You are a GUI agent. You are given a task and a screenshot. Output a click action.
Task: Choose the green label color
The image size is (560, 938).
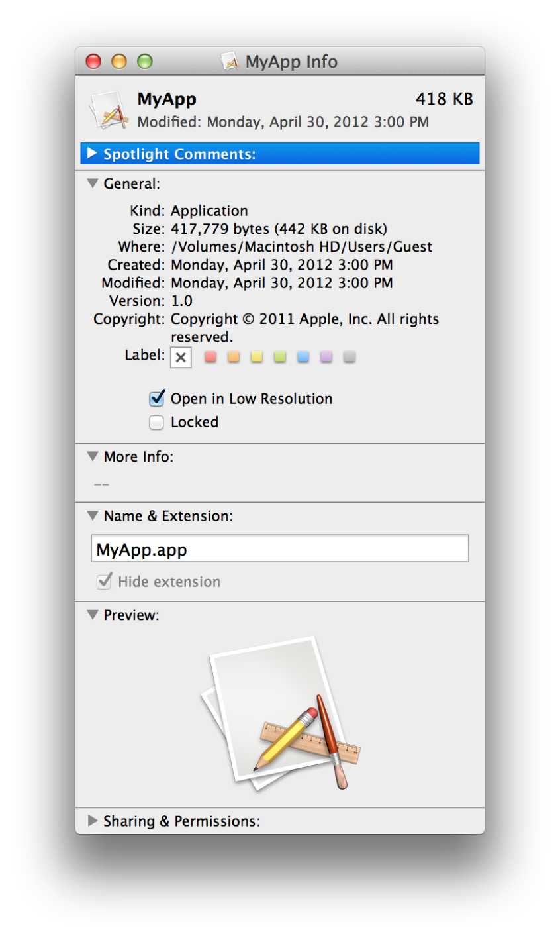[280, 357]
